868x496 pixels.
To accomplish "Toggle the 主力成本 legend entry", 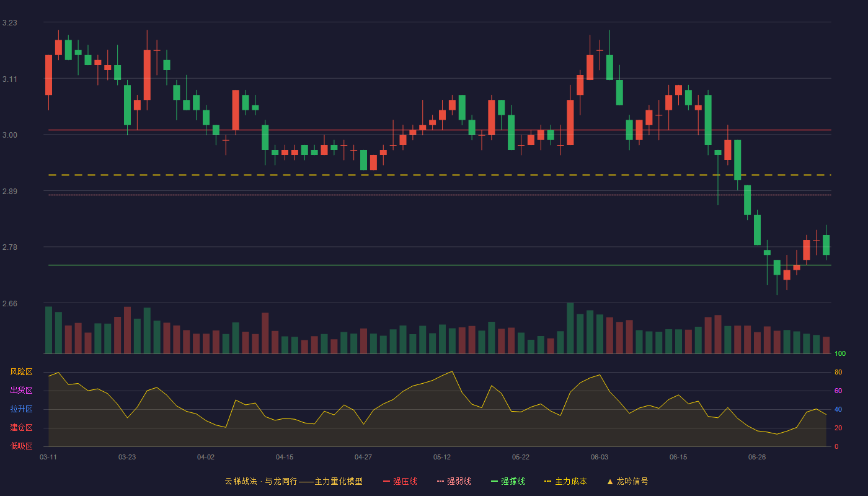I will (565, 481).
